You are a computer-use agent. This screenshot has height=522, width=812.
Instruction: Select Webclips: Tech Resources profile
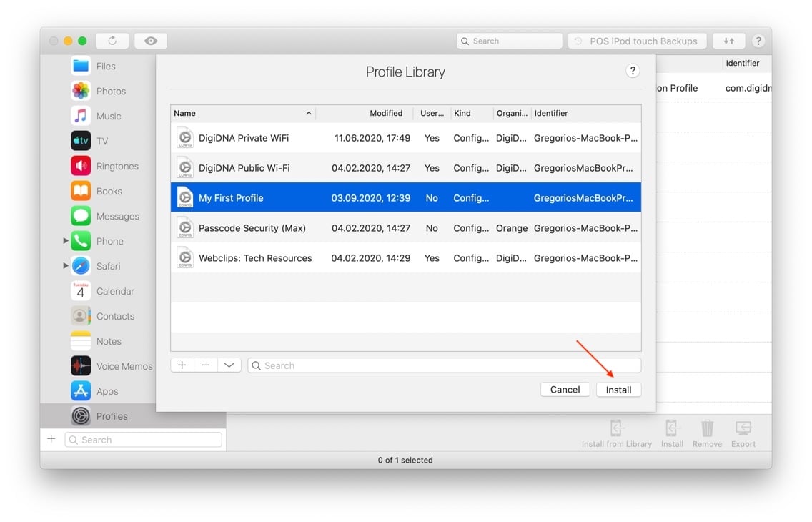406,258
